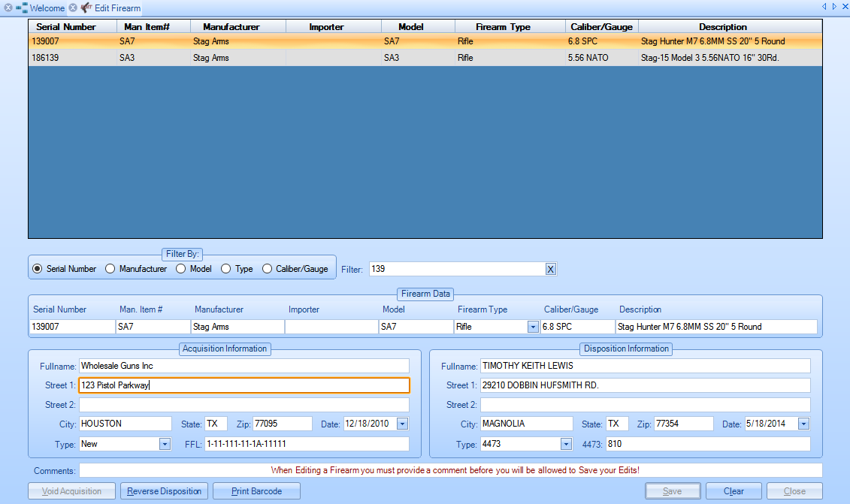Switch to the Welcome tab
Viewport: 850px width, 504px height.
pos(47,8)
